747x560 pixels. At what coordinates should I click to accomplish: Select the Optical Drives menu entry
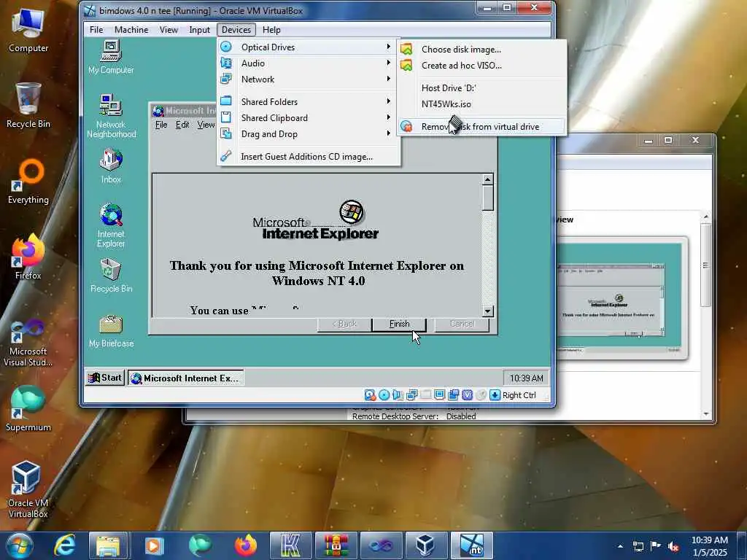(309, 47)
